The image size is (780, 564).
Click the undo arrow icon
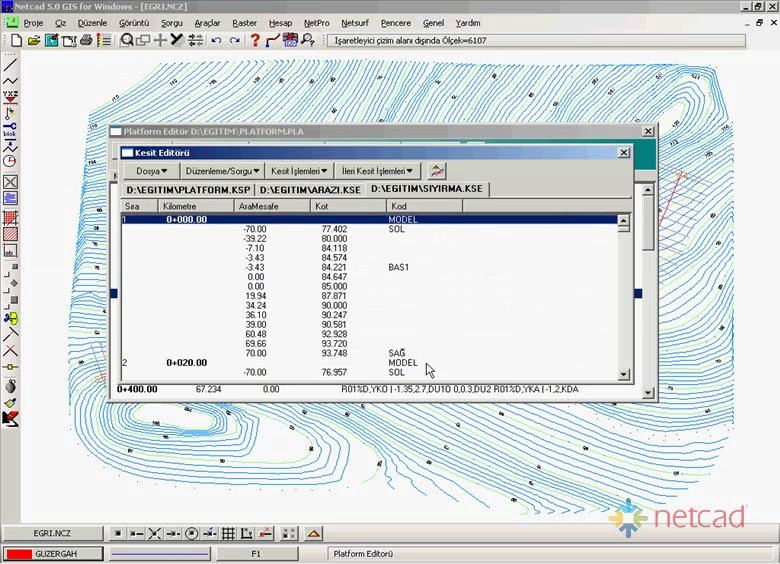[216, 40]
